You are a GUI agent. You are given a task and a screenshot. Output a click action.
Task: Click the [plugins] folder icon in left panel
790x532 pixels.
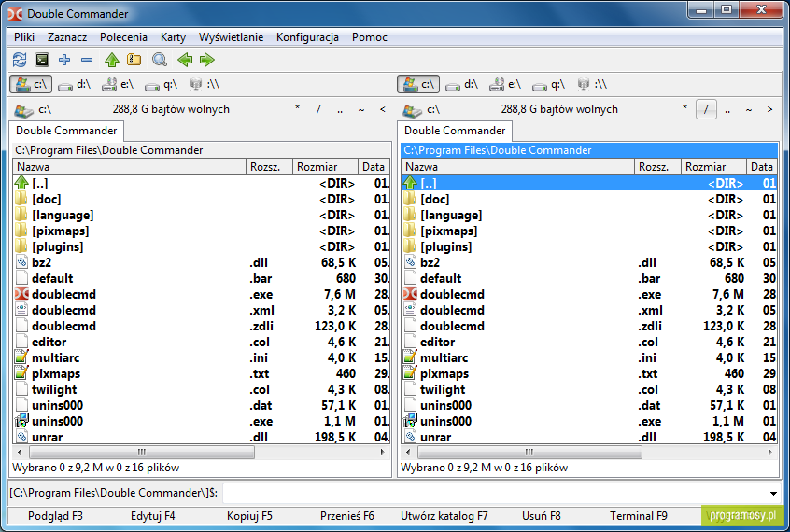click(21, 246)
